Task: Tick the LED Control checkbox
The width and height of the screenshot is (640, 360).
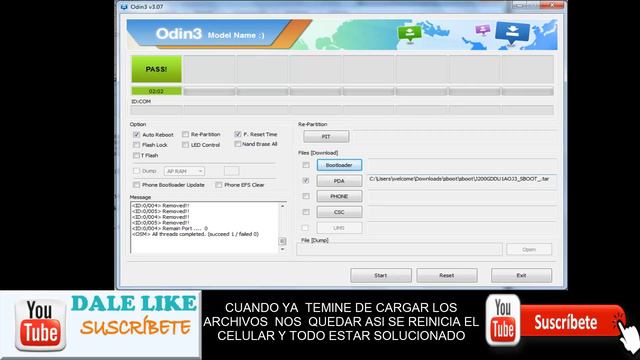Action: [185, 145]
